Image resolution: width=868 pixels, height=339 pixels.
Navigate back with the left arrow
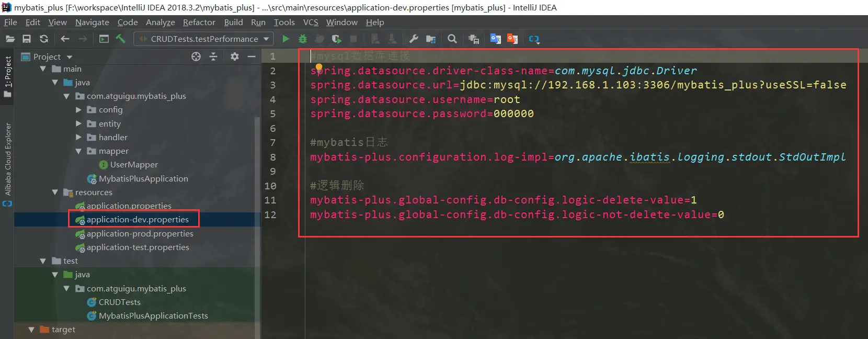[65, 39]
